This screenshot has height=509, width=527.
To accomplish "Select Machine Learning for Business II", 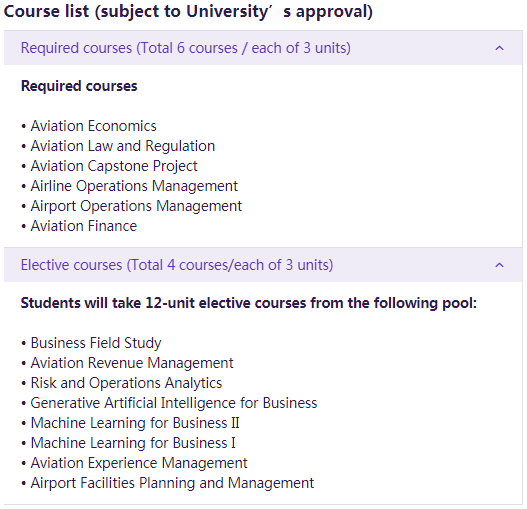I will (x=135, y=423).
